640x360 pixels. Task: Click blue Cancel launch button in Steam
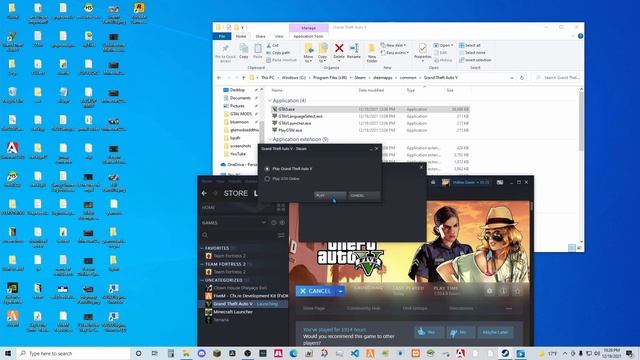click(x=315, y=291)
